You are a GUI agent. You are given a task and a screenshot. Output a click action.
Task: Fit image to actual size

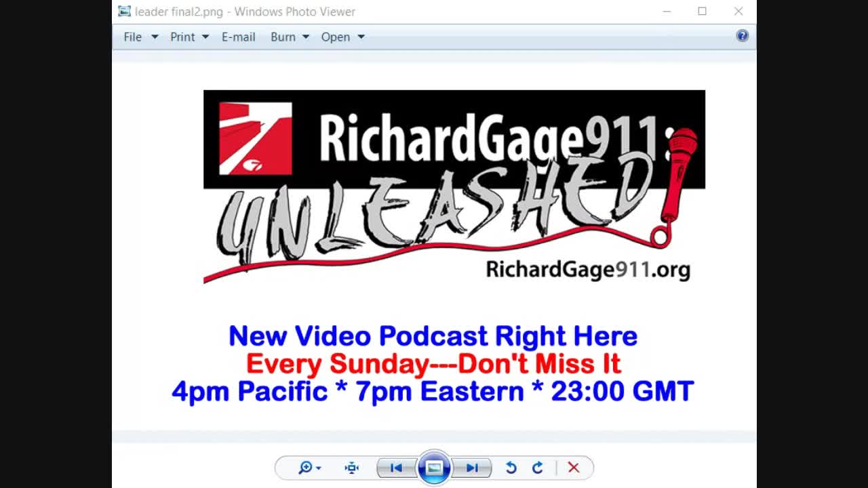click(x=351, y=468)
